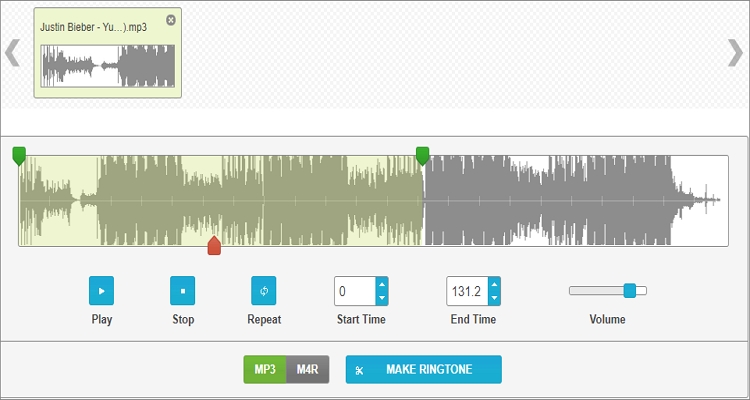Screen dimensions: 750x400
Task: Focus the Start Time input field
Action: point(355,291)
